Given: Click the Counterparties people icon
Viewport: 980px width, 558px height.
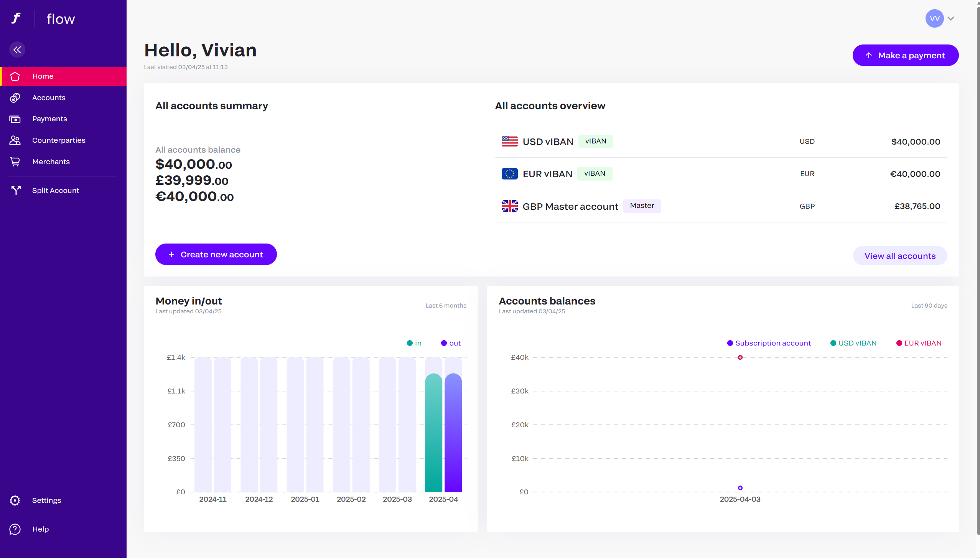Looking at the screenshot, I should 15,140.
